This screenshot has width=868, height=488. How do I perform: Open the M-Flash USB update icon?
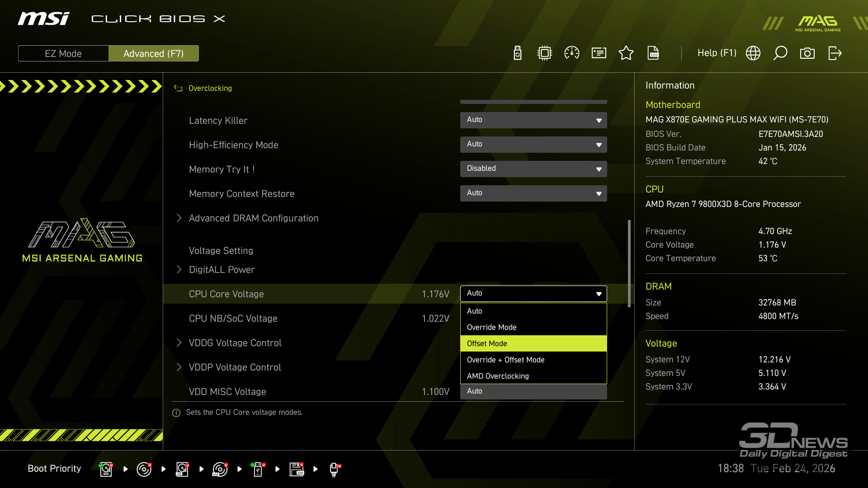click(518, 53)
